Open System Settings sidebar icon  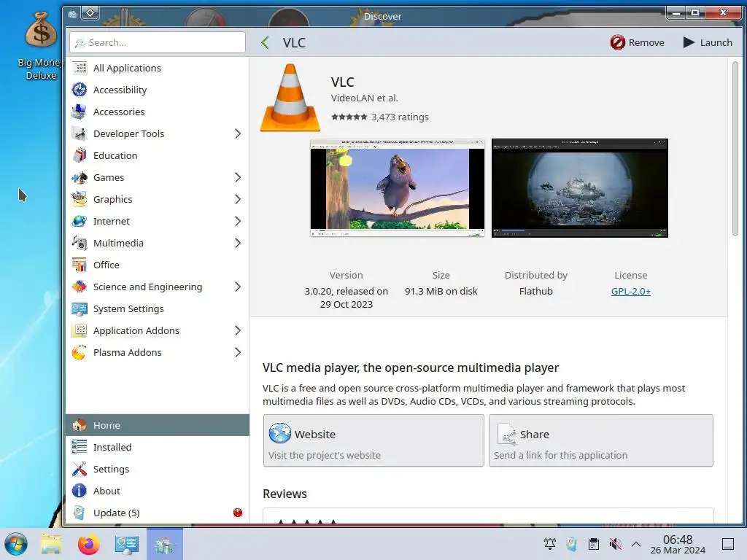tap(80, 308)
